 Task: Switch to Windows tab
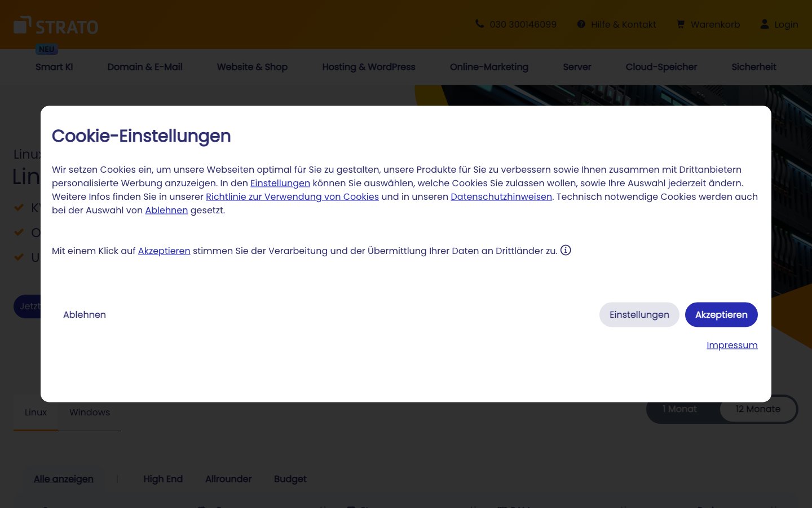90,413
